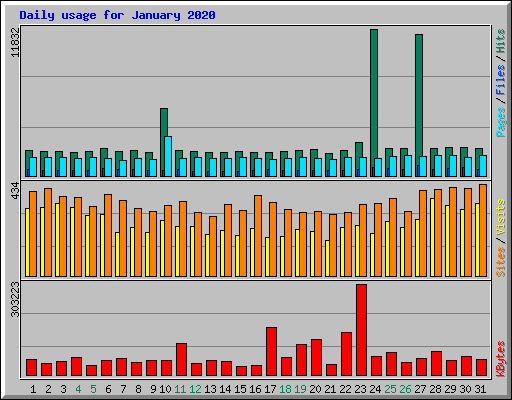Click day label 23 on the x-axis

point(360,389)
